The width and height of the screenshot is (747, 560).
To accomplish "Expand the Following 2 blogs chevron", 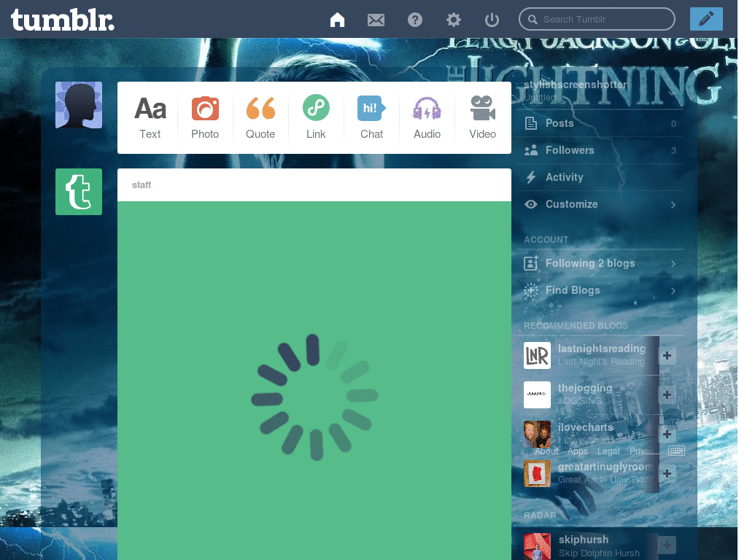I will tap(673, 264).
